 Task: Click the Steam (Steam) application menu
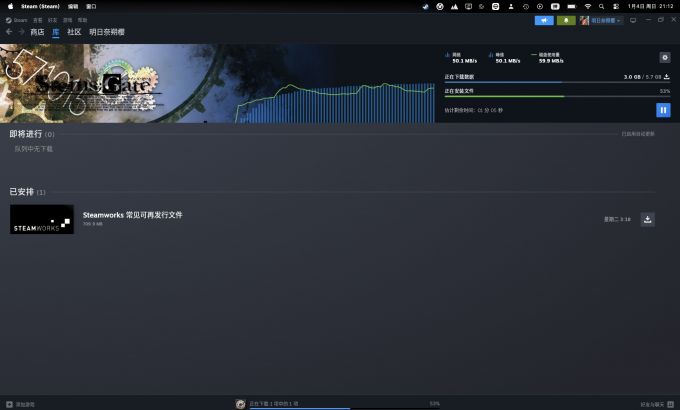[x=40, y=7]
